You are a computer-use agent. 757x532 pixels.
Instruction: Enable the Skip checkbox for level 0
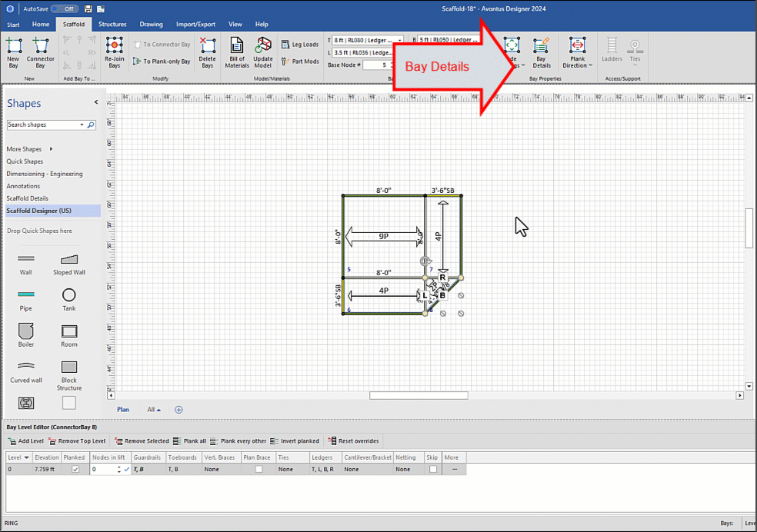coord(433,469)
